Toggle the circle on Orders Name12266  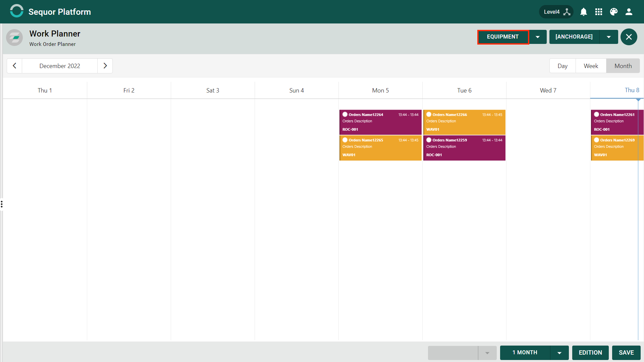click(x=429, y=114)
